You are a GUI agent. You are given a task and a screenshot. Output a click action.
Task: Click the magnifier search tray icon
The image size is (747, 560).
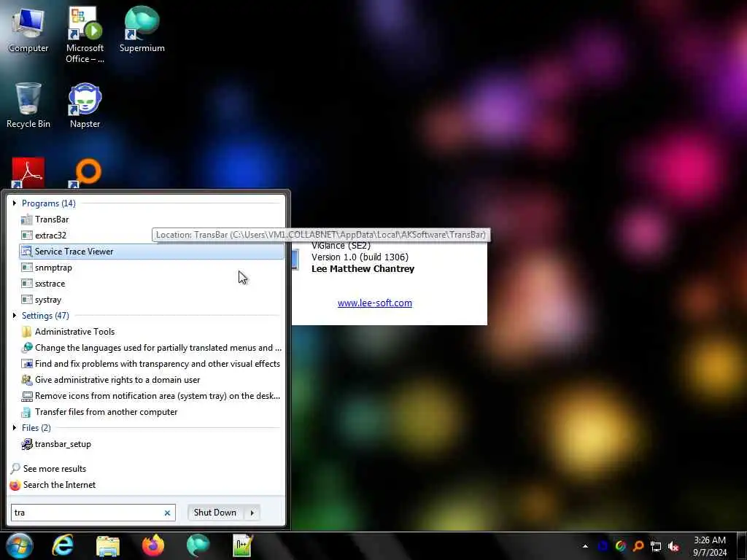pos(638,546)
